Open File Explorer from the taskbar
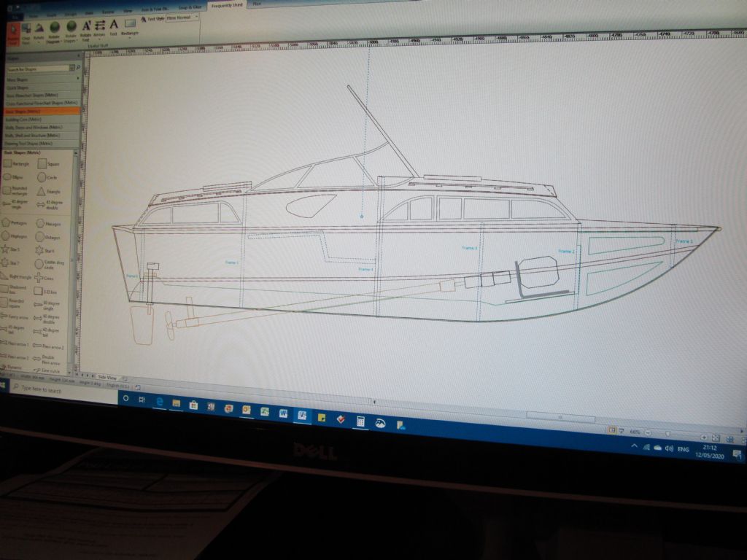 coord(177,404)
